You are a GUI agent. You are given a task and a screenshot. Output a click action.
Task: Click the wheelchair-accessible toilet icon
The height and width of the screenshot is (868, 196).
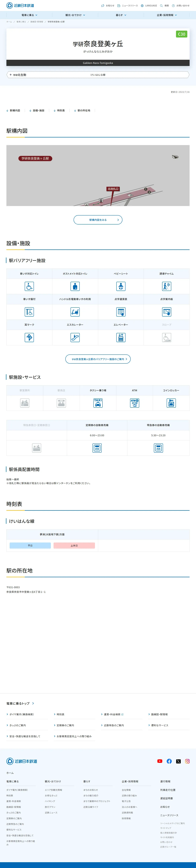(29, 286)
